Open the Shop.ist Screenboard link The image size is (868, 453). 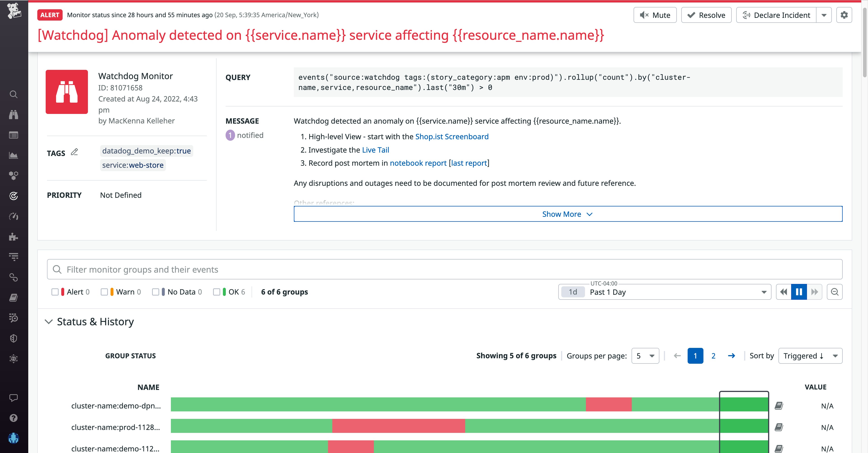click(452, 137)
